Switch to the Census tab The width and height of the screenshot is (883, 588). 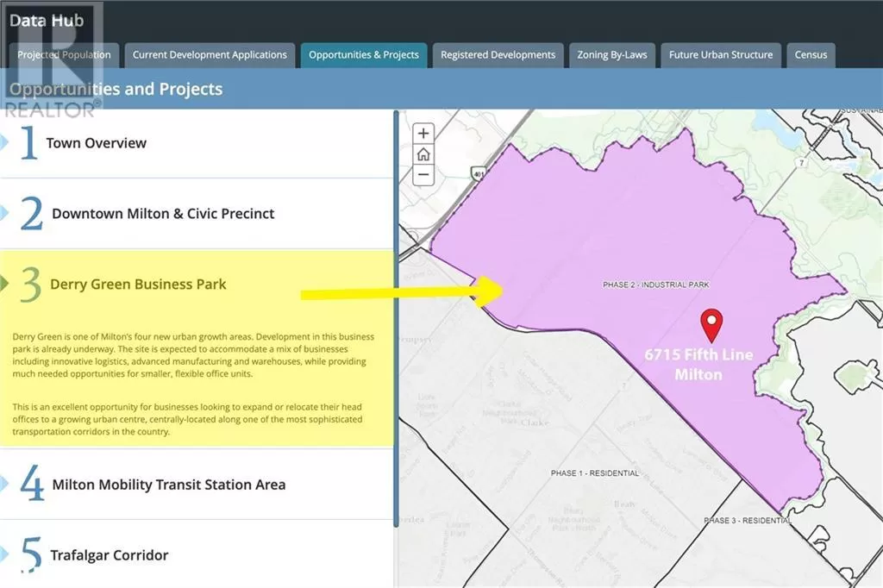coord(811,55)
